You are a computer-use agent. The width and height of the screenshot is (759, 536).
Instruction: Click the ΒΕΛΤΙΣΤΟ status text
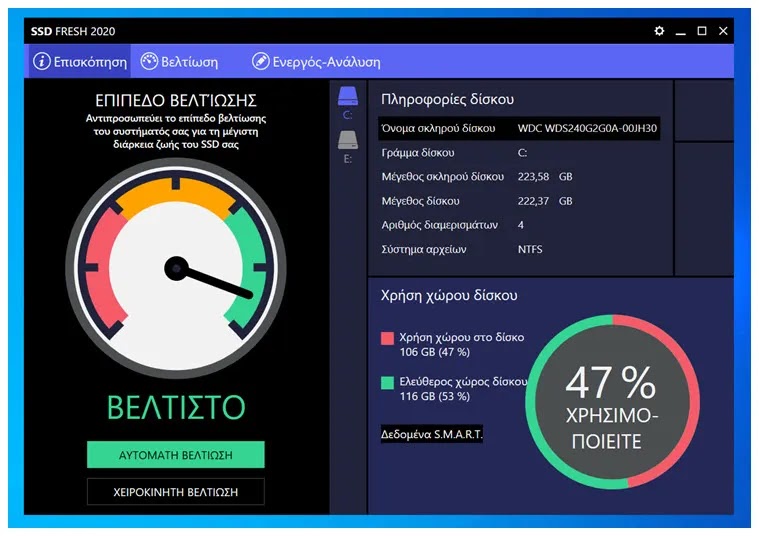[x=176, y=407]
